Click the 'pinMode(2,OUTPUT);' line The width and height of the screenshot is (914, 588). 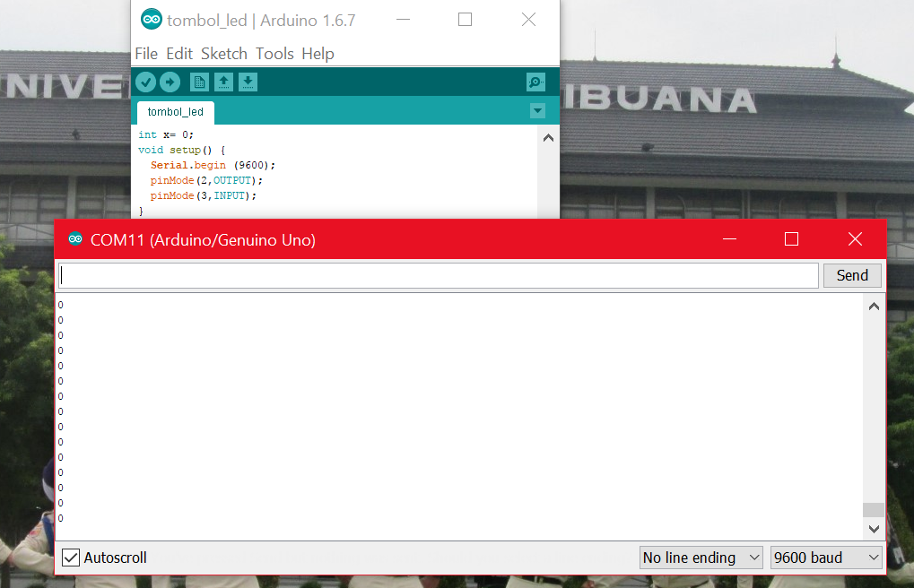pos(206,180)
